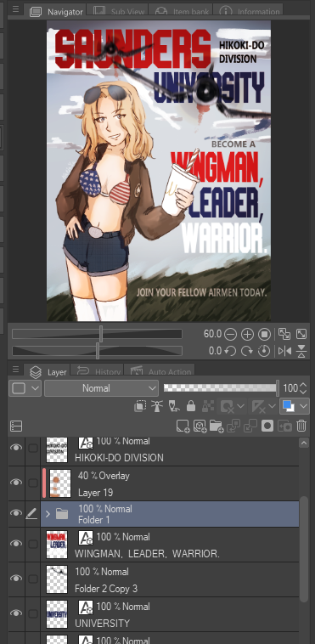Click the Navigator zoom slider handle
The width and height of the screenshot is (315, 644).
coord(101,334)
